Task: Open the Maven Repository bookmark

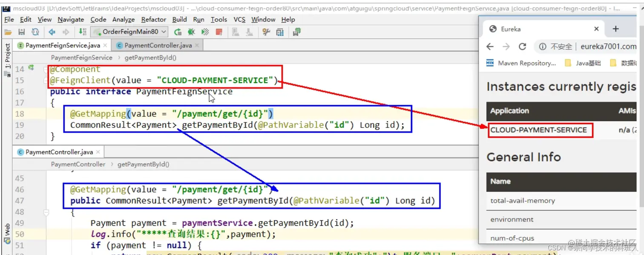Action: pos(521,63)
